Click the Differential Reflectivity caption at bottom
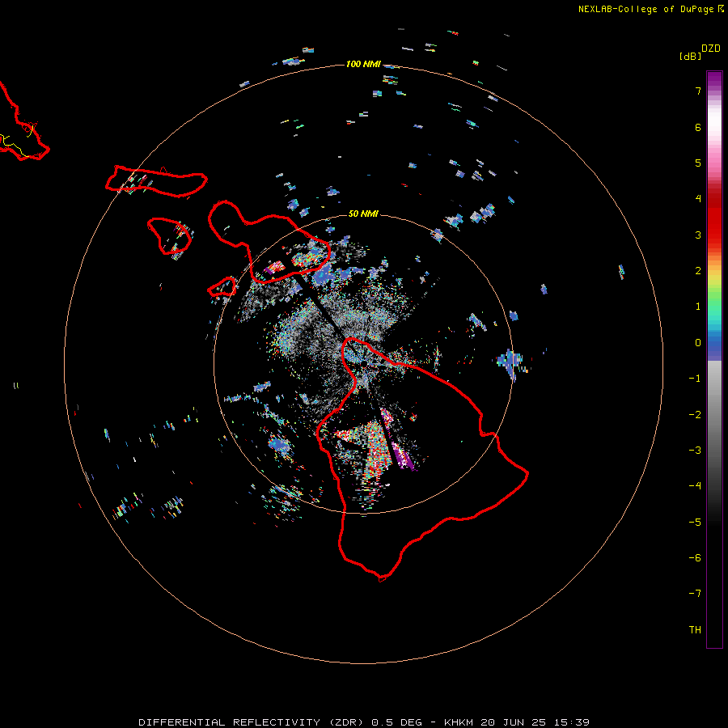The width and height of the screenshot is (728, 728). (x=364, y=722)
